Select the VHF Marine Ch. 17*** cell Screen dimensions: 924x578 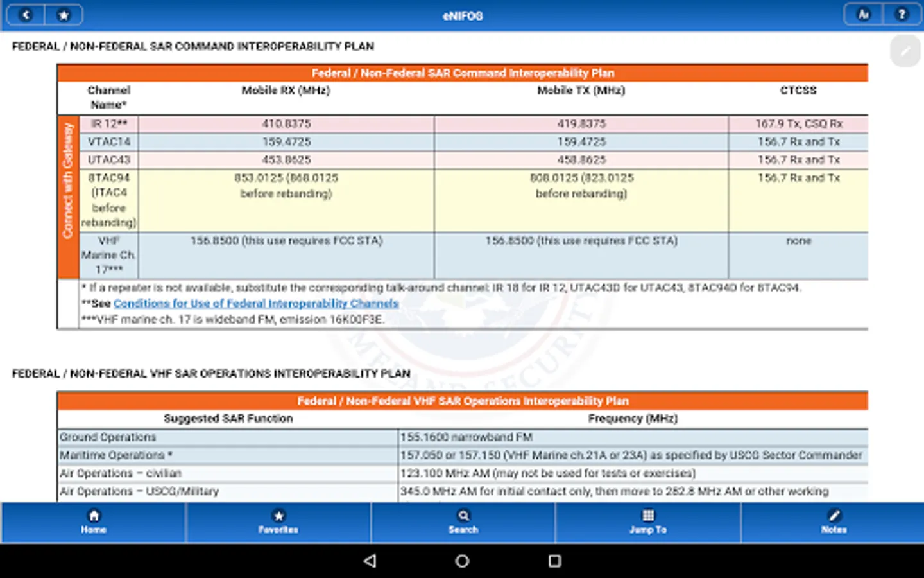[108, 255]
